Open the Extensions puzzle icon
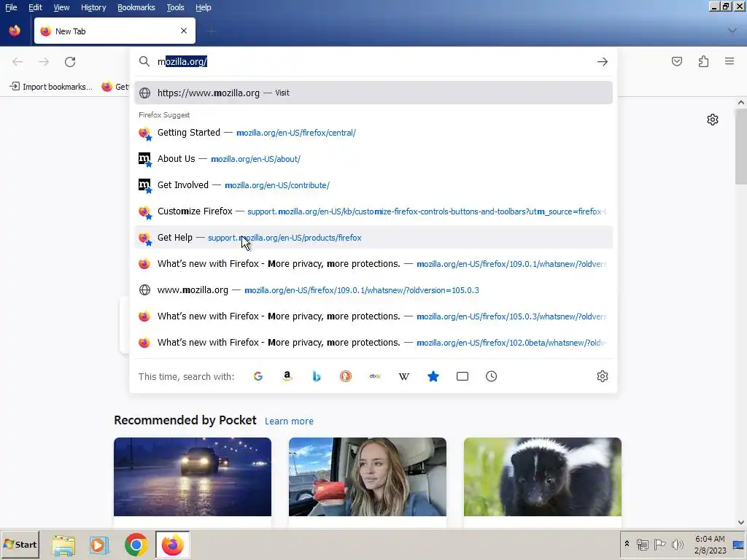The width and height of the screenshot is (747, 560). (703, 61)
